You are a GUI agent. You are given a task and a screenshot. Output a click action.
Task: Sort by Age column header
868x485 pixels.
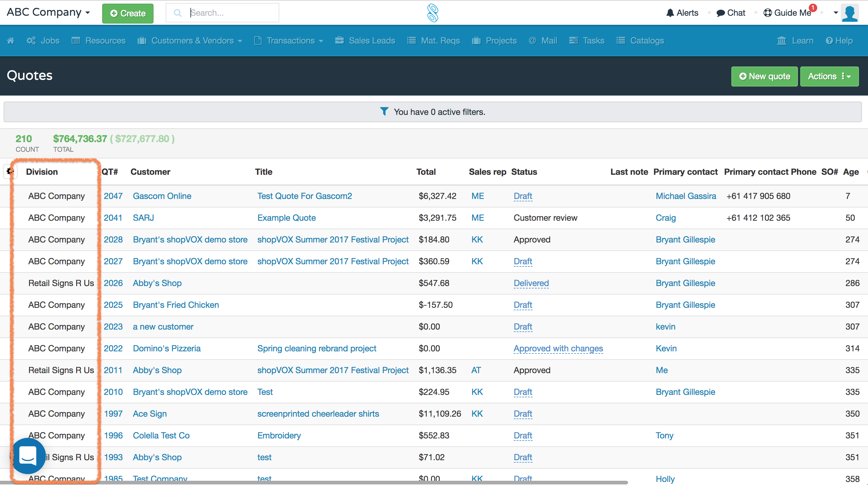(850, 172)
